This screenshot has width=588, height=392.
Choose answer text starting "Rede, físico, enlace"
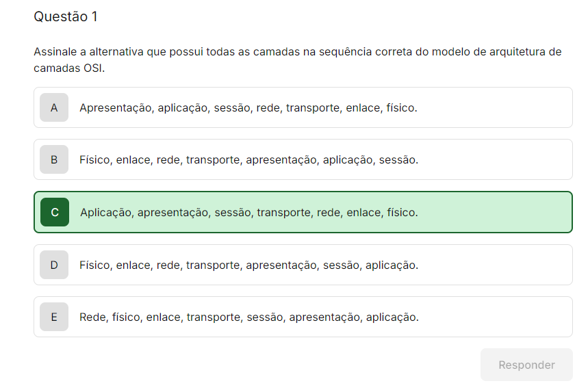[x=248, y=317]
